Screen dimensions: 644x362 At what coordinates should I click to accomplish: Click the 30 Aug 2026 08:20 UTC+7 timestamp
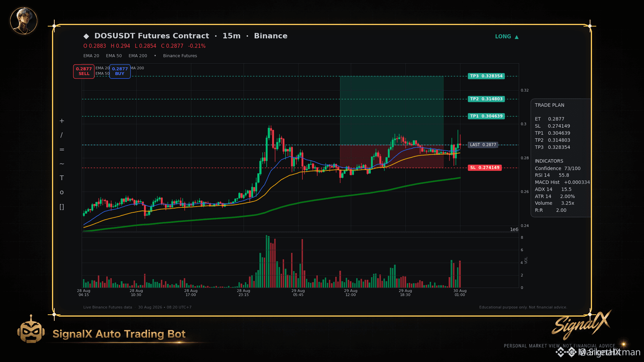point(165,307)
